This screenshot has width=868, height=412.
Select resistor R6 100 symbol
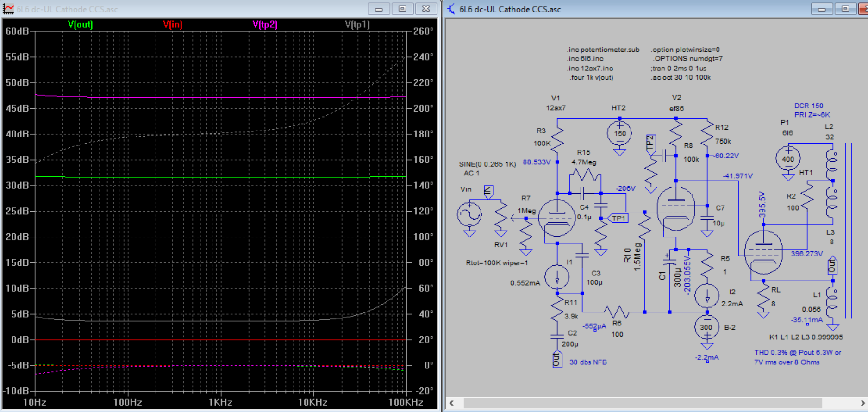pos(616,312)
